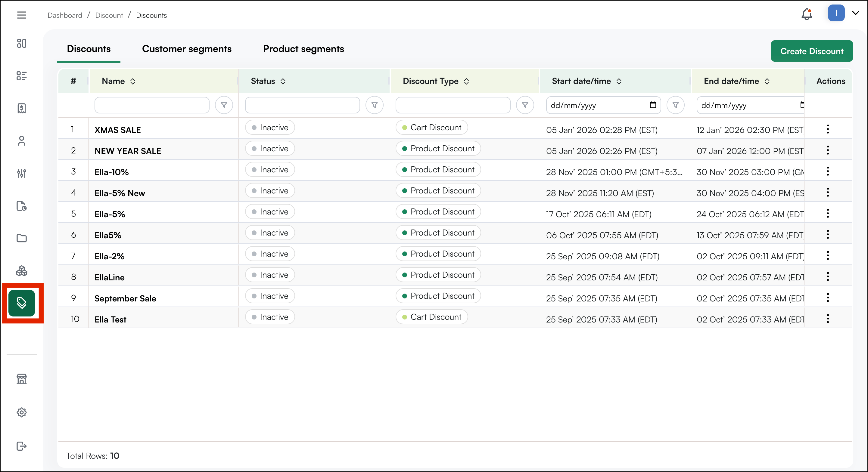
Task: Open the customers person icon in sidebar
Action: [x=22, y=141]
